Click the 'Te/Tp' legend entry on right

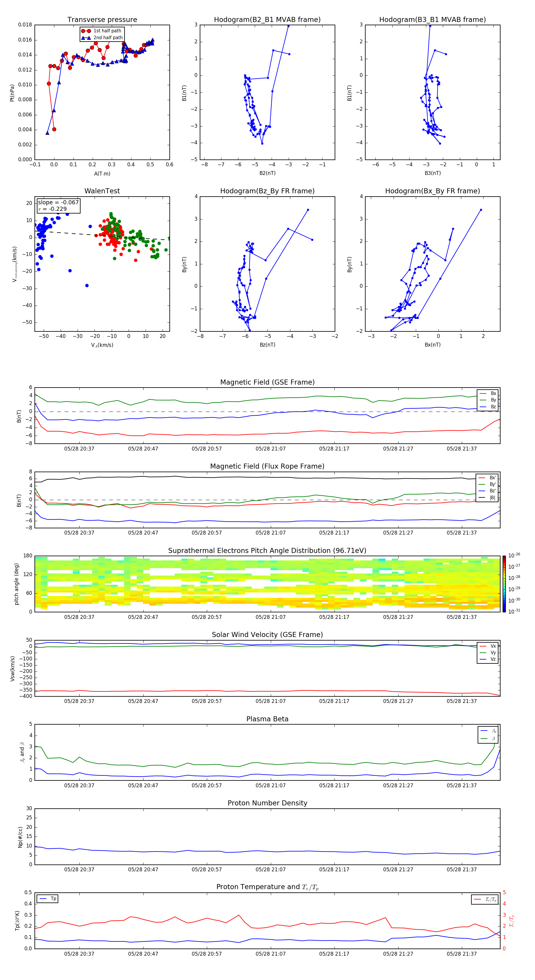485,899
